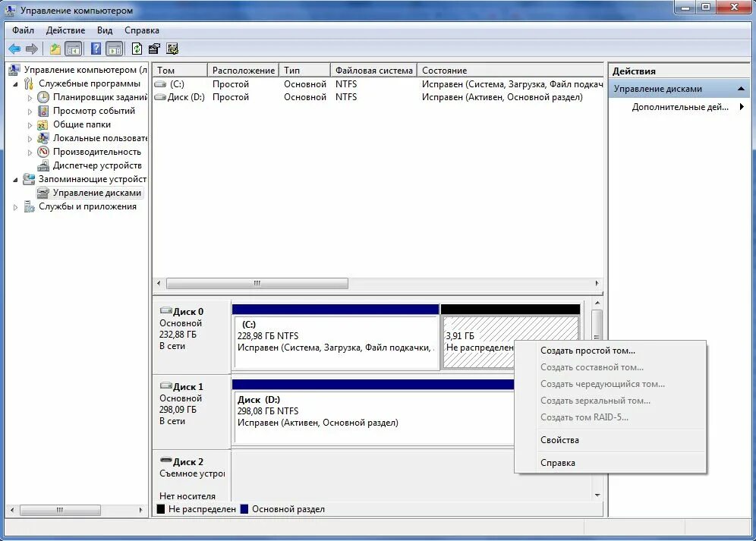The height and width of the screenshot is (541, 756).
Task: Click the Properties icon in toolbar
Action: click(154, 49)
